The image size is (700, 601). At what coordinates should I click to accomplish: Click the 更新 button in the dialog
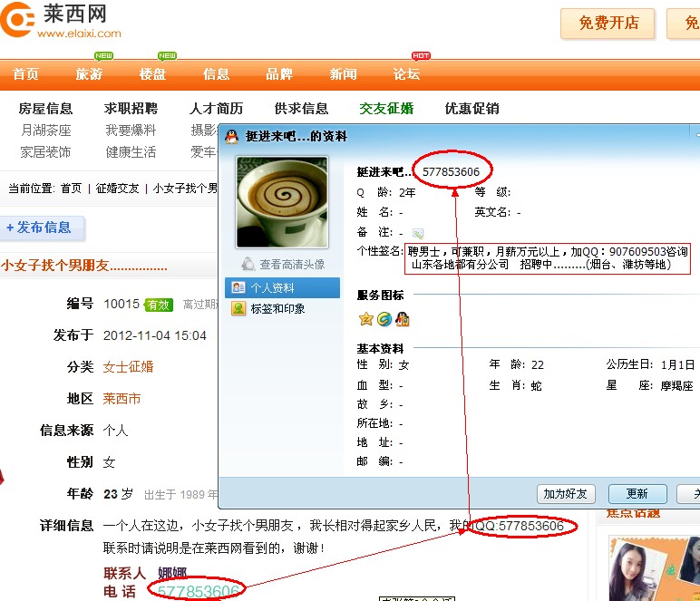637,494
